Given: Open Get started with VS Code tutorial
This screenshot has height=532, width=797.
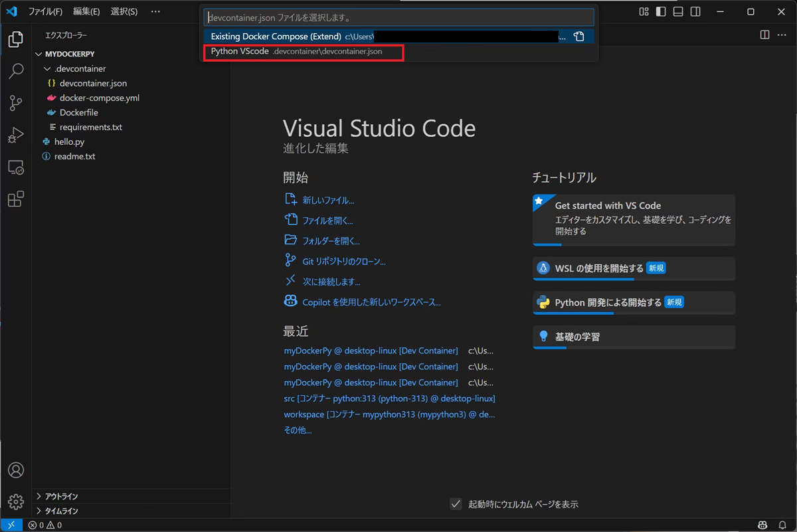Looking at the screenshot, I should point(634,220).
